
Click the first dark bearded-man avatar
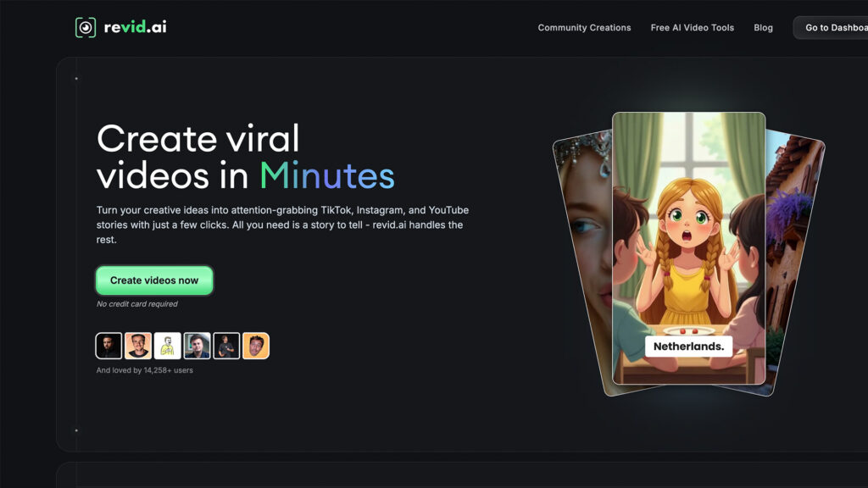tap(108, 346)
